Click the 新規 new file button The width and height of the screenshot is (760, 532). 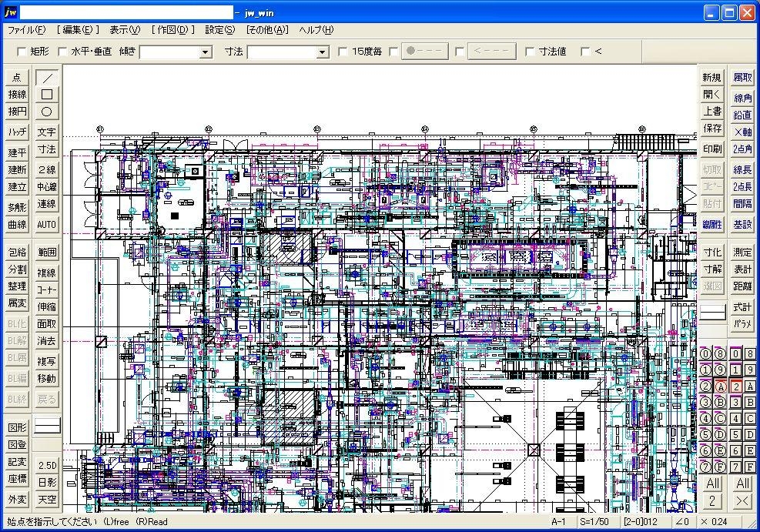[x=712, y=78]
